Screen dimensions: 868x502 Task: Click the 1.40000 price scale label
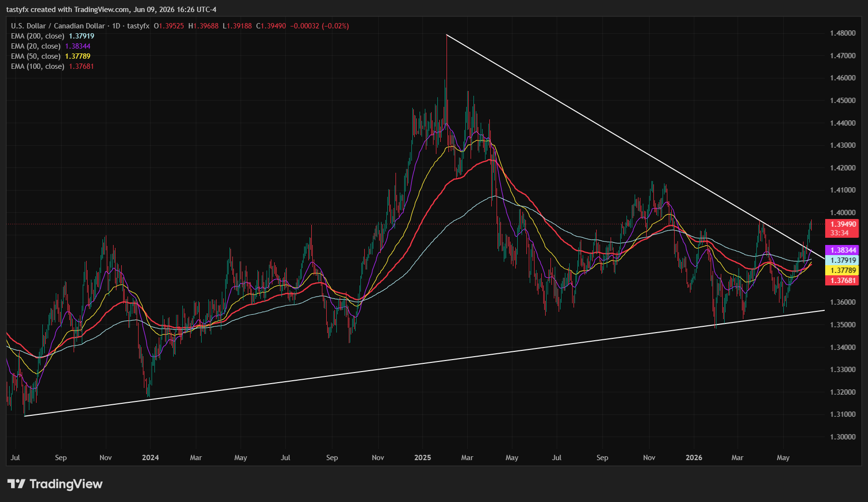[x=843, y=213]
